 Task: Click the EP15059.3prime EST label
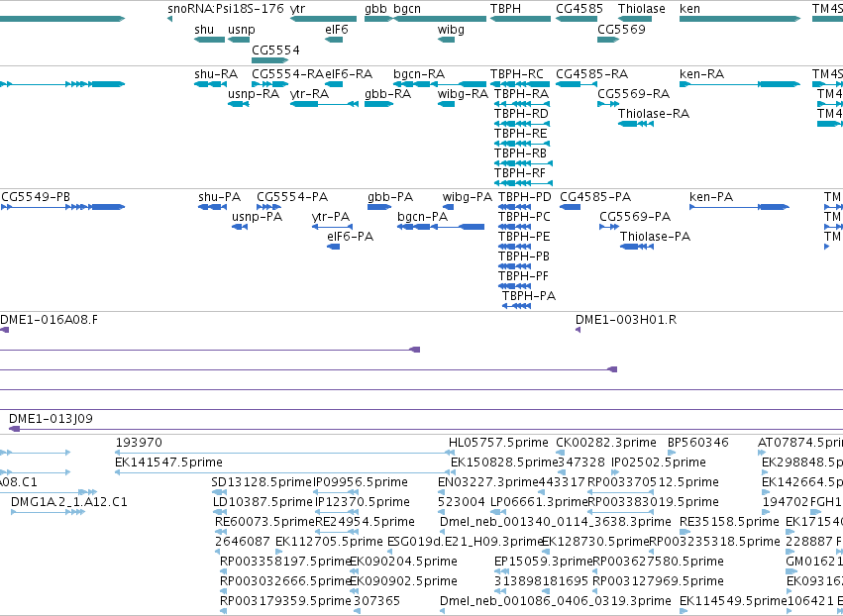pyautogui.click(x=543, y=562)
